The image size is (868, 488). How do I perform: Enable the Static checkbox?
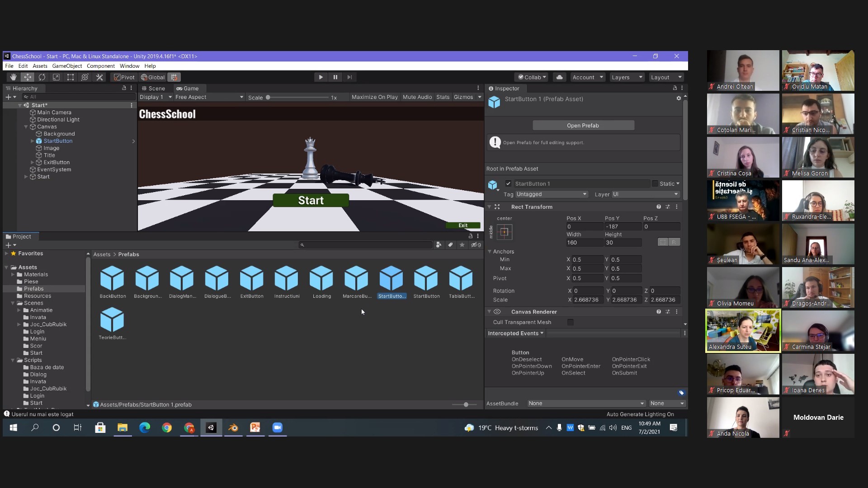pyautogui.click(x=655, y=183)
